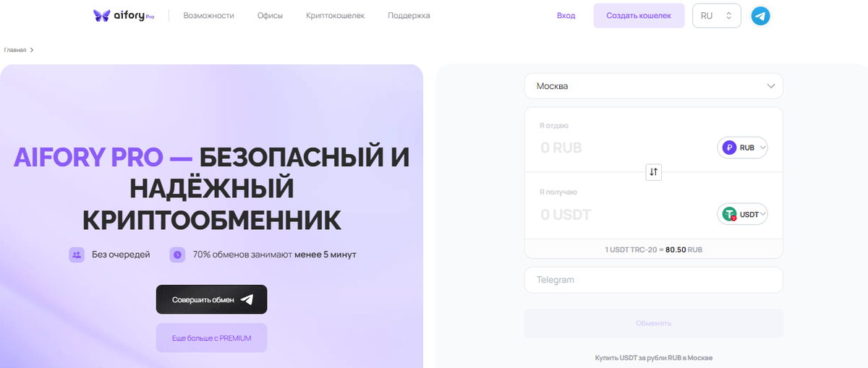Swap give and receive currencies arrows

coord(654,172)
